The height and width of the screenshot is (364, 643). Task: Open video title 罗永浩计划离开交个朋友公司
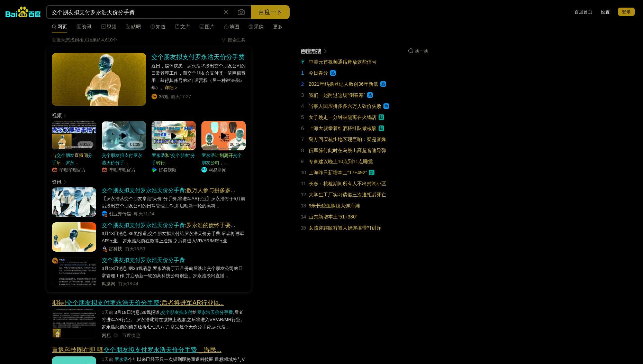221,159
